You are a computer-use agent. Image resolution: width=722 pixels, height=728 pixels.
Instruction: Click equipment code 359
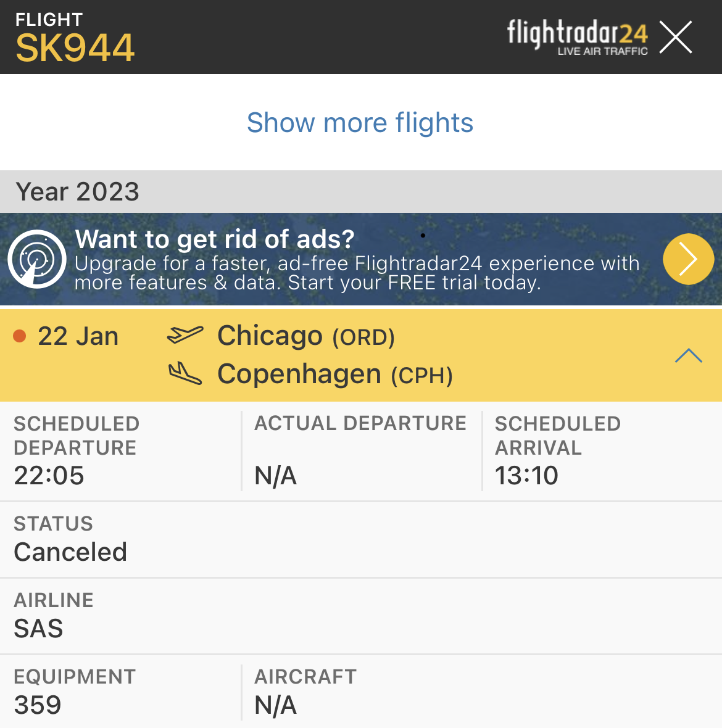click(38, 705)
